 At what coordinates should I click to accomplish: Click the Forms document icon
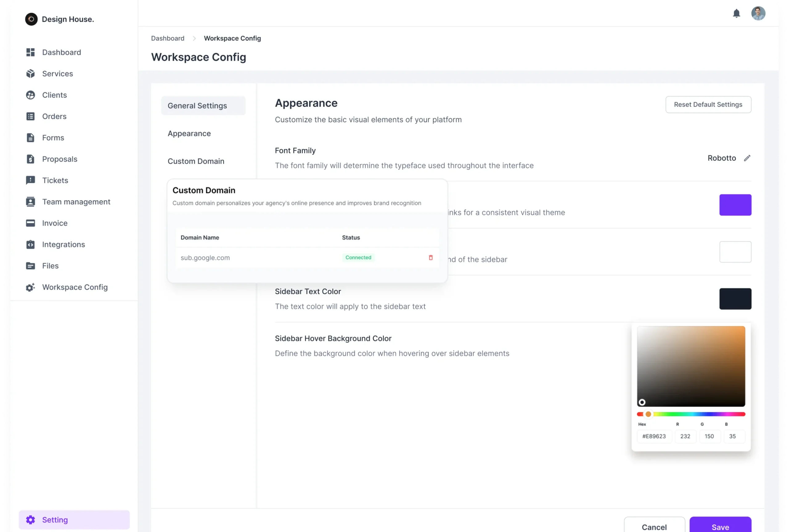coord(31,138)
